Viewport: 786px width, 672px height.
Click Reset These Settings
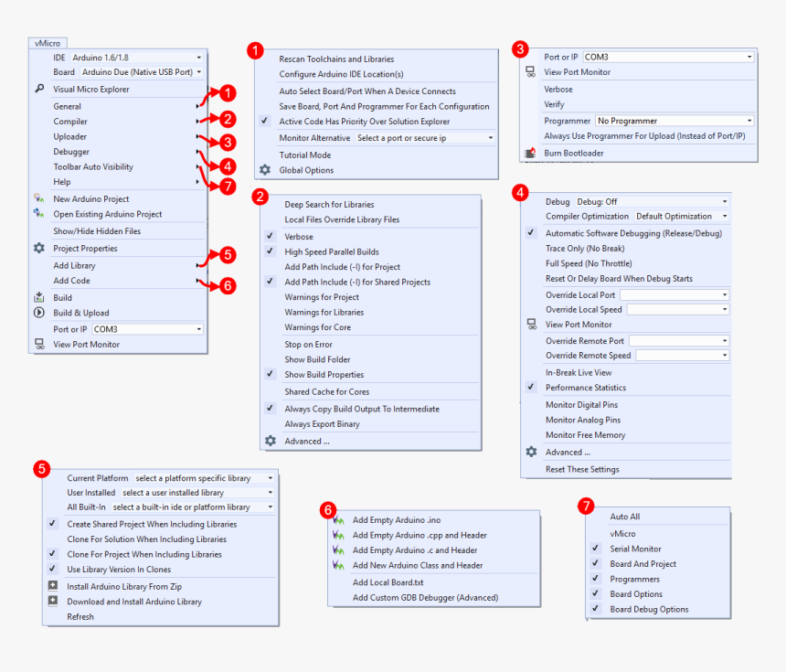pos(582,469)
